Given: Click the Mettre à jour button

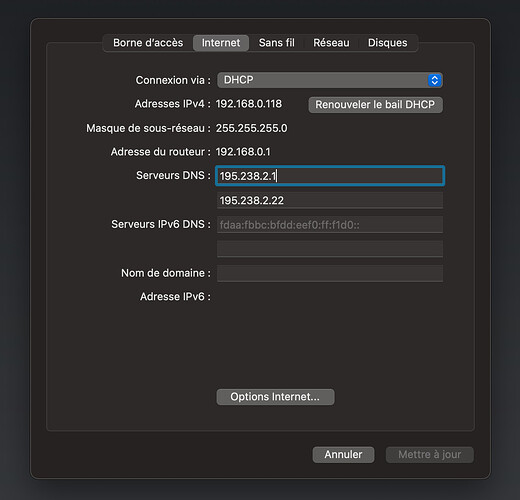Looking at the screenshot, I should pos(429,455).
